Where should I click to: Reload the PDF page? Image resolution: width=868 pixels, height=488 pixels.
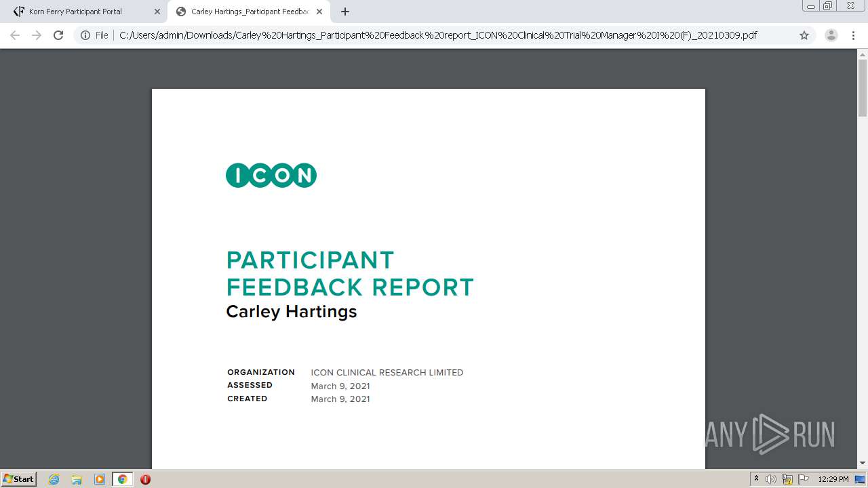coord(58,35)
